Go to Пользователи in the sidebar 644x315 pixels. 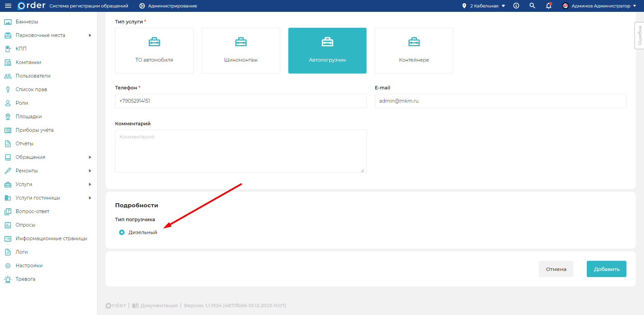[x=33, y=76]
